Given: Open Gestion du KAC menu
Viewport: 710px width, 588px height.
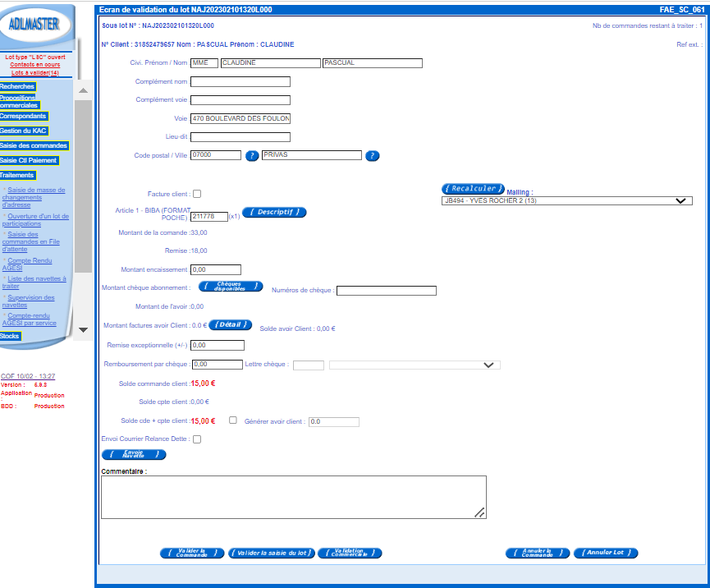Looking at the screenshot, I should (23, 131).
